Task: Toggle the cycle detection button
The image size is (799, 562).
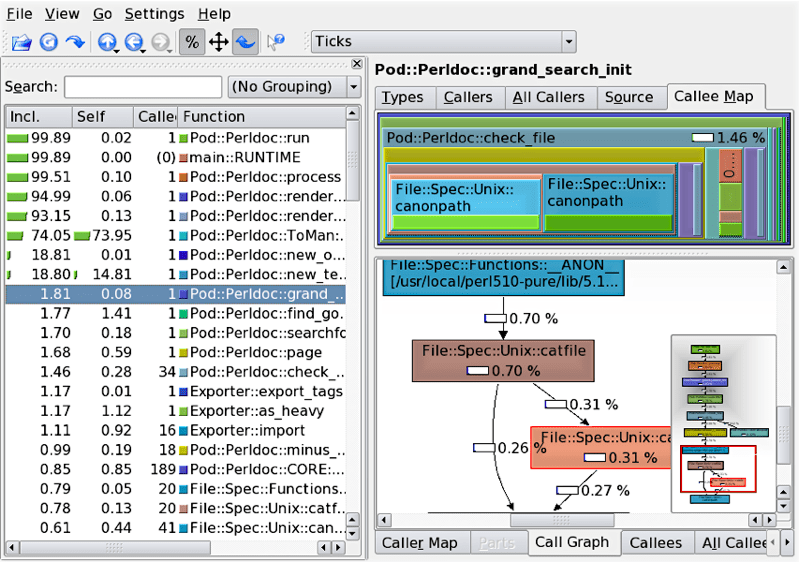Action: coord(245,42)
